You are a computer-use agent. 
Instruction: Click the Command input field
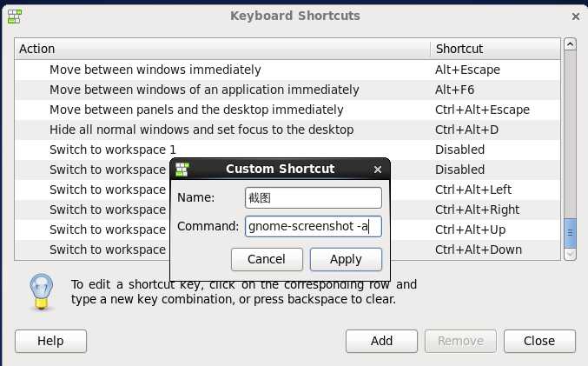[314, 227]
